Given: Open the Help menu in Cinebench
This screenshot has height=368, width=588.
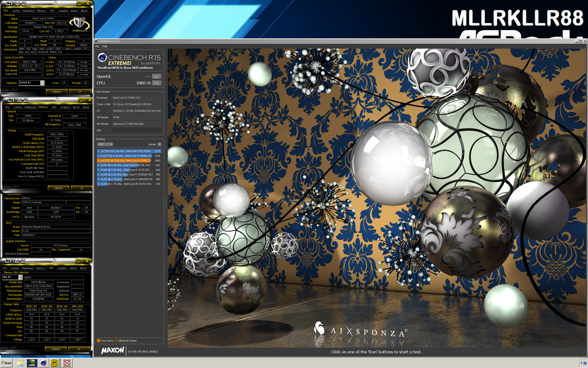Looking at the screenshot, I should pos(105,46).
